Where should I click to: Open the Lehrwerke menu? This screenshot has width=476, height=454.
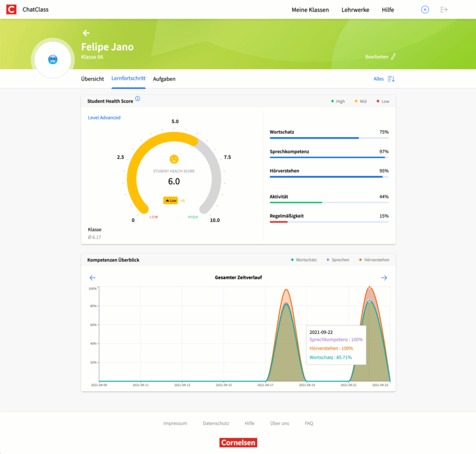[355, 10]
